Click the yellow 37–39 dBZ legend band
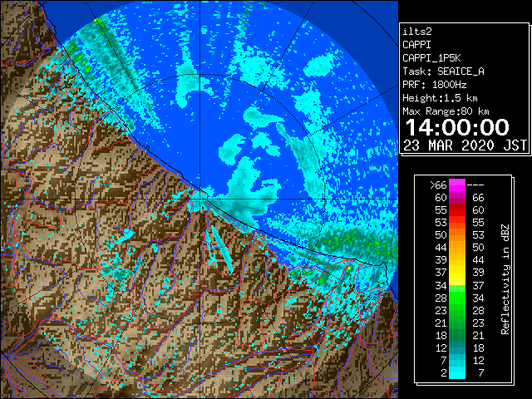The height and width of the screenshot is (399, 532). point(457,273)
